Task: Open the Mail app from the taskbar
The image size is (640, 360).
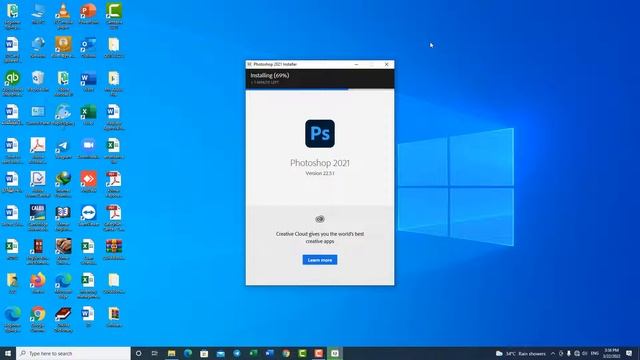Action: point(220,353)
